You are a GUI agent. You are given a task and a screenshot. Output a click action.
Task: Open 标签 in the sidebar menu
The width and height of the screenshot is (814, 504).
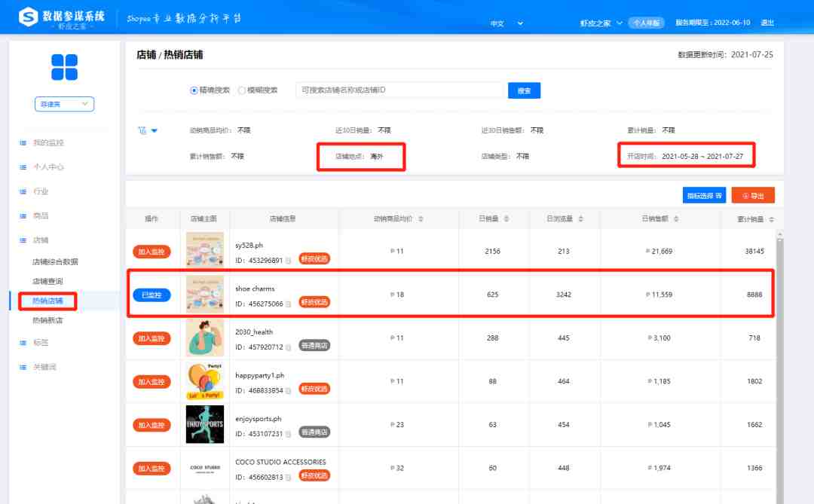coord(41,343)
